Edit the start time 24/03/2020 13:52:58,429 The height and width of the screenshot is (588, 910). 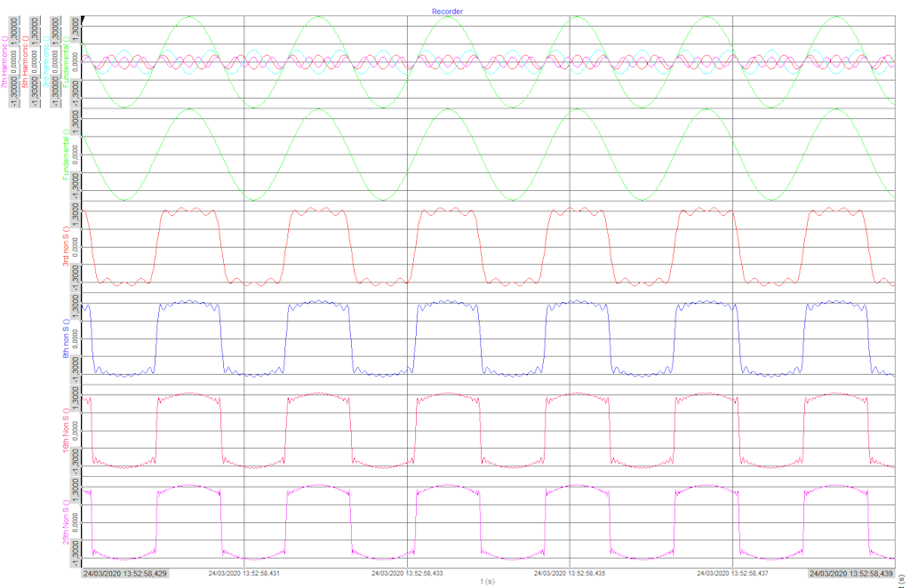click(124, 574)
